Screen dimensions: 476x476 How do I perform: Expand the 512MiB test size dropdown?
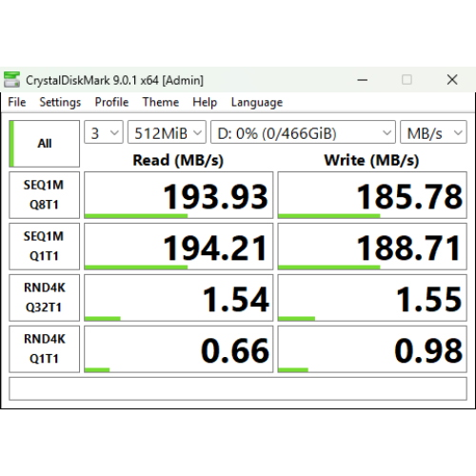point(167,132)
